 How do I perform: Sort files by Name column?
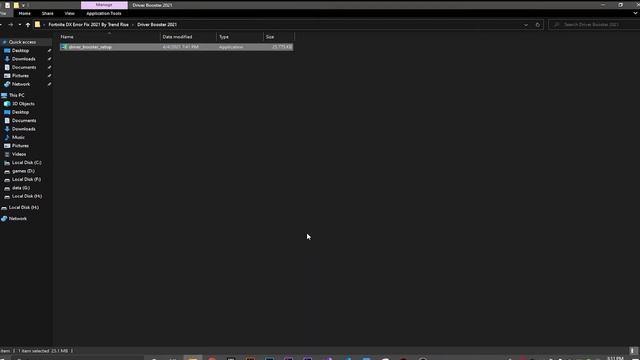[x=109, y=37]
